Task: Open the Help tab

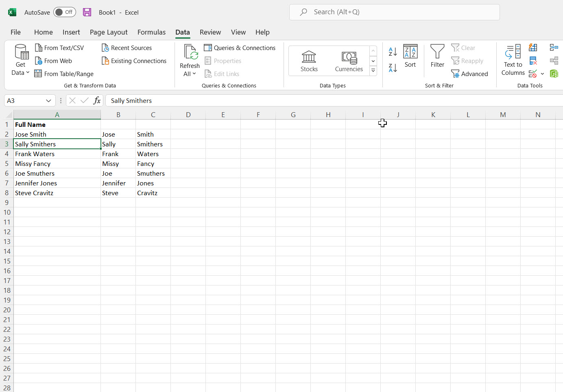Action: point(262,32)
